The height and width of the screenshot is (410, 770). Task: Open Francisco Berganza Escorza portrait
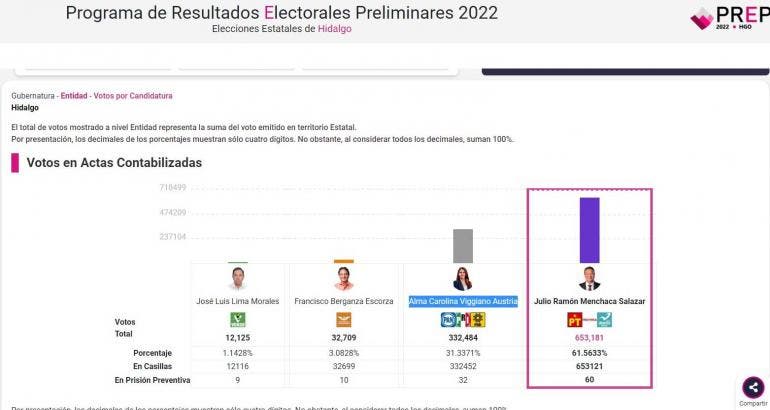pos(344,279)
